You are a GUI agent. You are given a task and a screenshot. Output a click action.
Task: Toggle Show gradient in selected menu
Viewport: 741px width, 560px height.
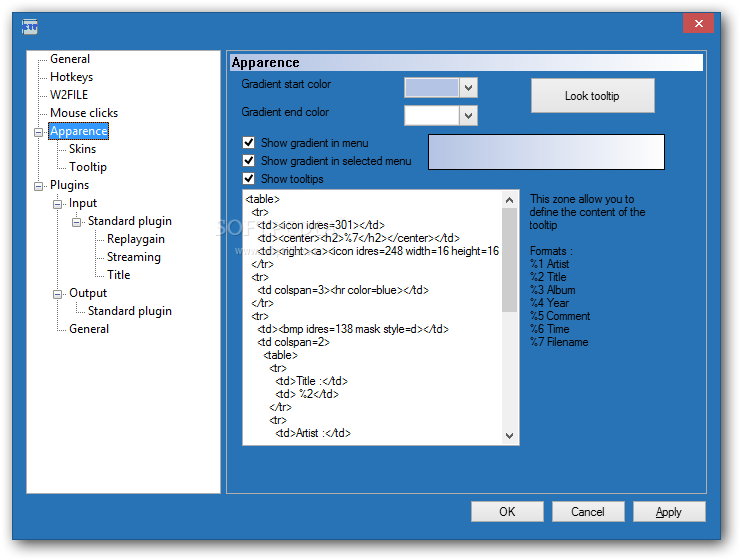point(249,161)
